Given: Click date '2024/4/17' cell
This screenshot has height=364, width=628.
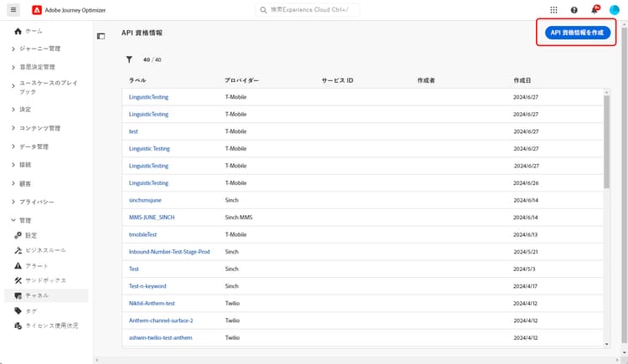Looking at the screenshot, I should 526,286.
